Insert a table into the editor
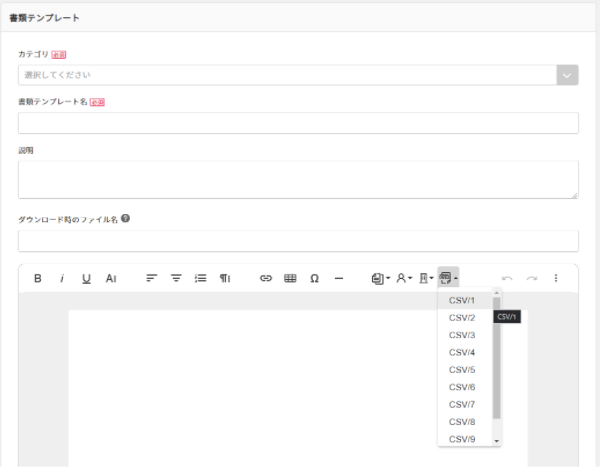Viewport: 600px width, 470px height. [290, 278]
